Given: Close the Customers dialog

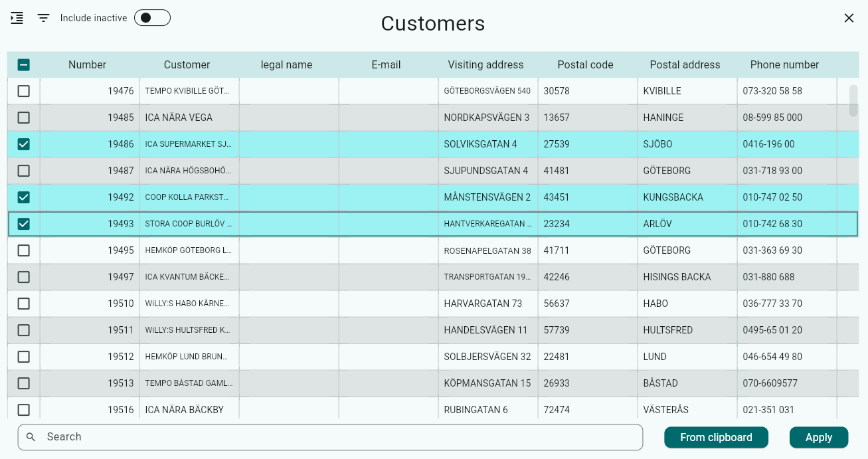Looking at the screenshot, I should point(849,18).
